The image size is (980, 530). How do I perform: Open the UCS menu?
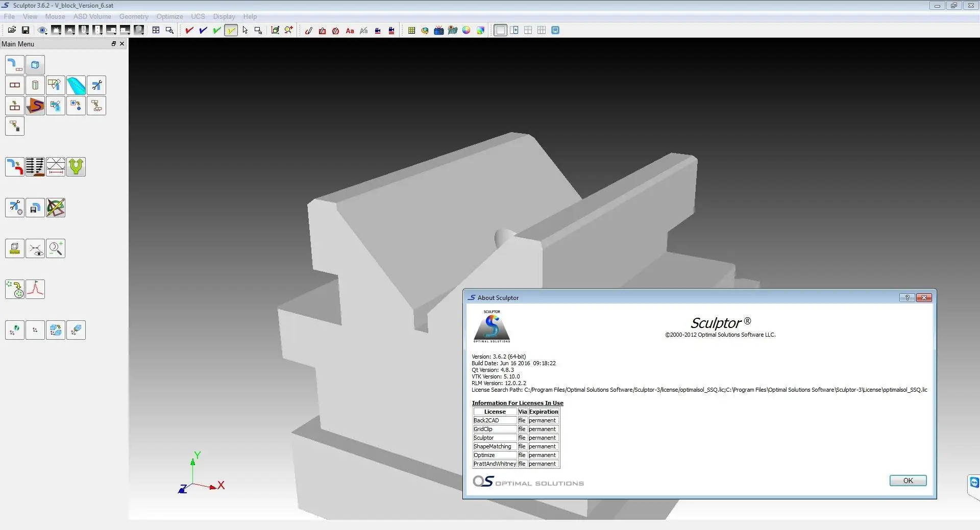pyautogui.click(x=198, y=16)
